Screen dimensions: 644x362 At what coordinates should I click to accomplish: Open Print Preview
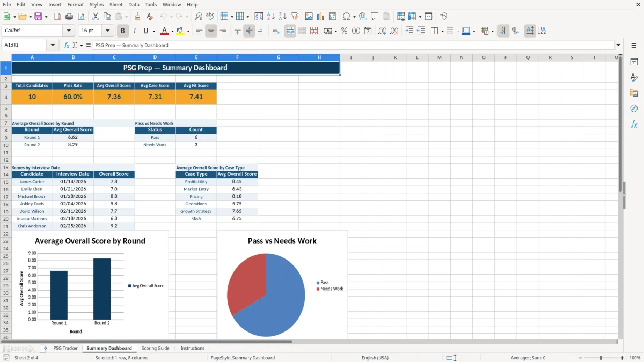81,17
